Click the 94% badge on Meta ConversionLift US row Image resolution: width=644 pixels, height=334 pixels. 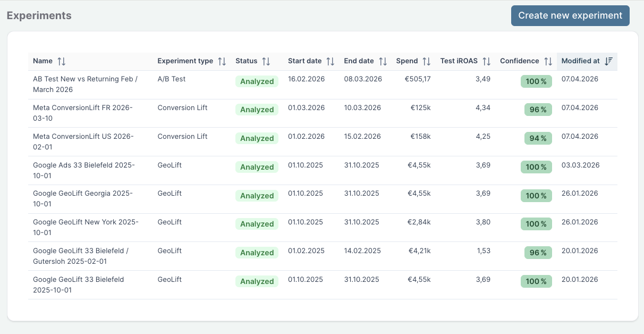coord(538,138)
